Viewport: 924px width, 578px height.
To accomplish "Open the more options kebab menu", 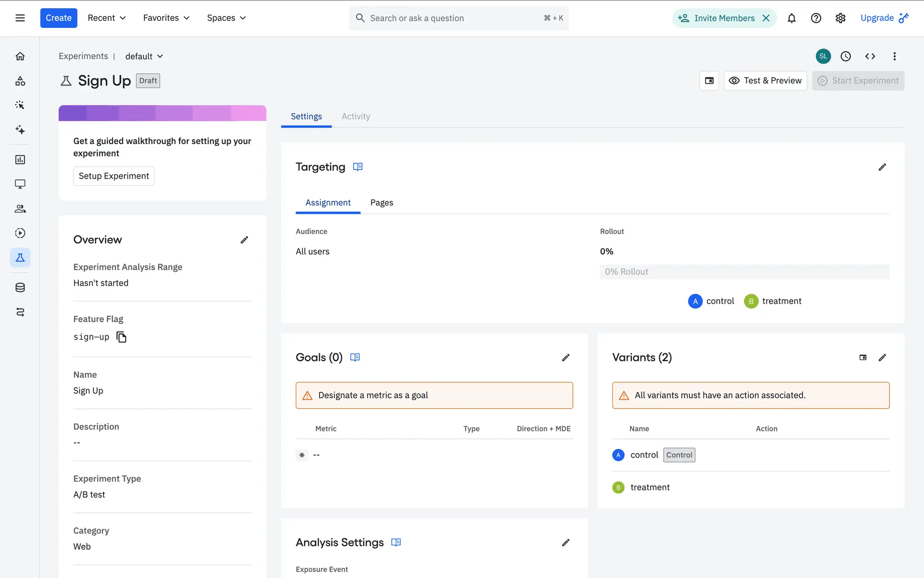I will coord(894,56).
